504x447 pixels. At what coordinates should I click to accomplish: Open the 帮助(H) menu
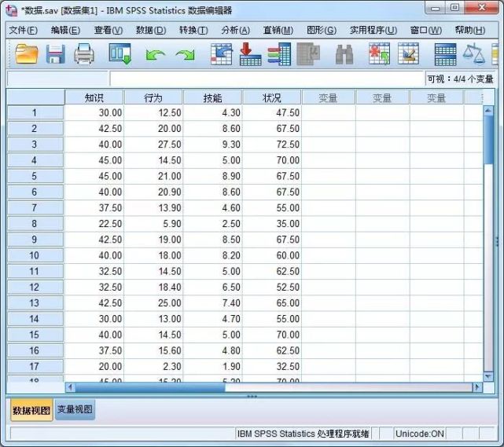(470, 30)
